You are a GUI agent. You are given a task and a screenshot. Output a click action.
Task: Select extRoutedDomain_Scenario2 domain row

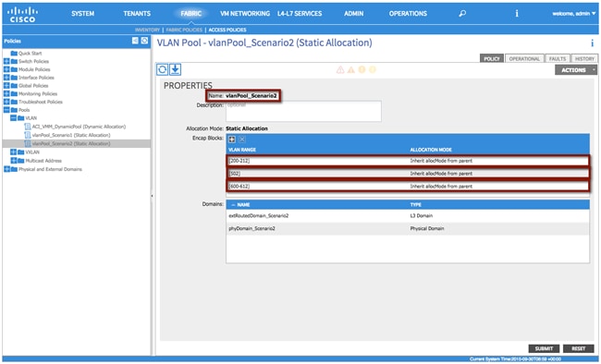click(x=408, y=215)
